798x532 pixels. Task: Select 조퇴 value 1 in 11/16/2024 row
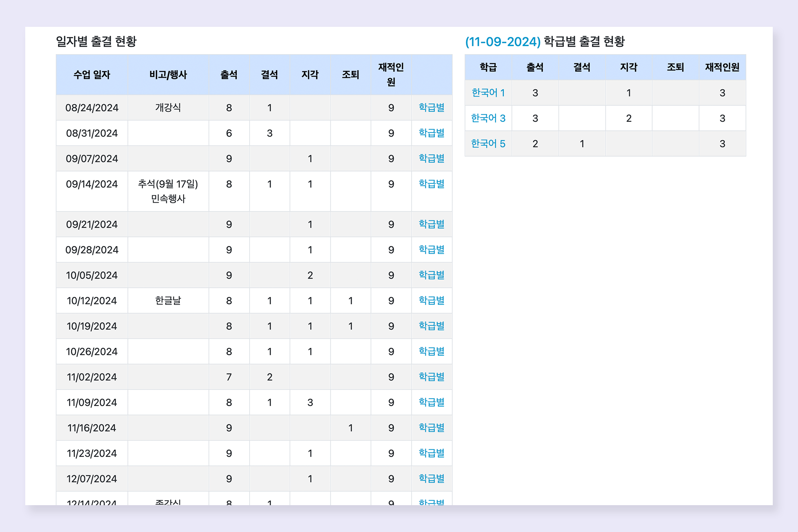351,427
